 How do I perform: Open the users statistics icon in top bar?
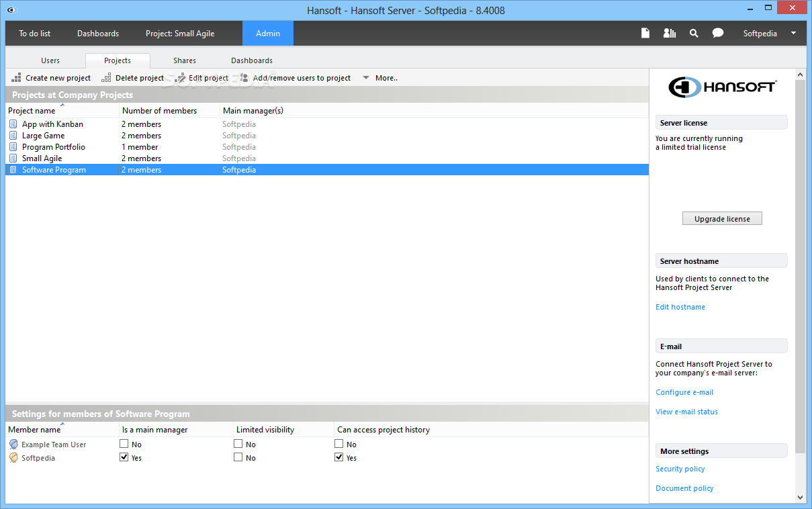click(x=669, y=33)
